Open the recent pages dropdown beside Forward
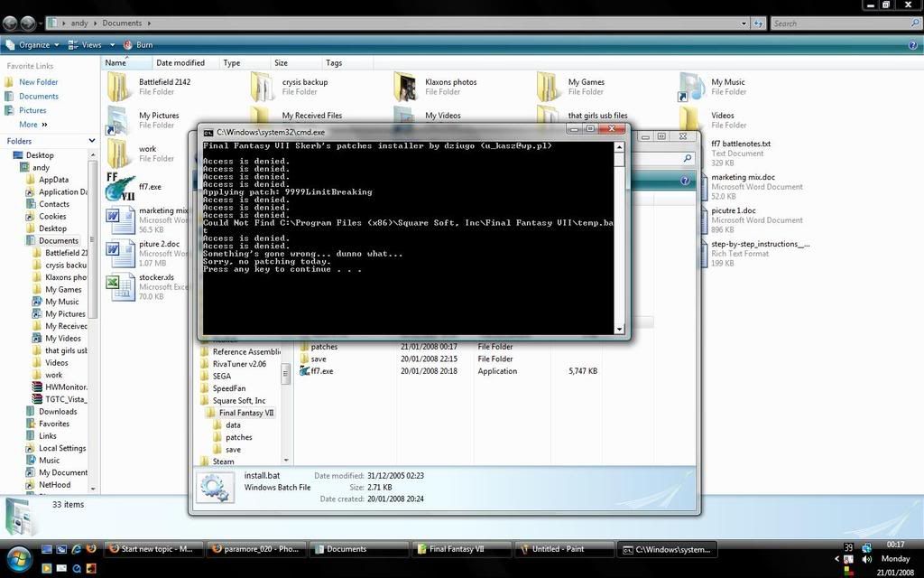924x578 pixels. tap(40, 23)
